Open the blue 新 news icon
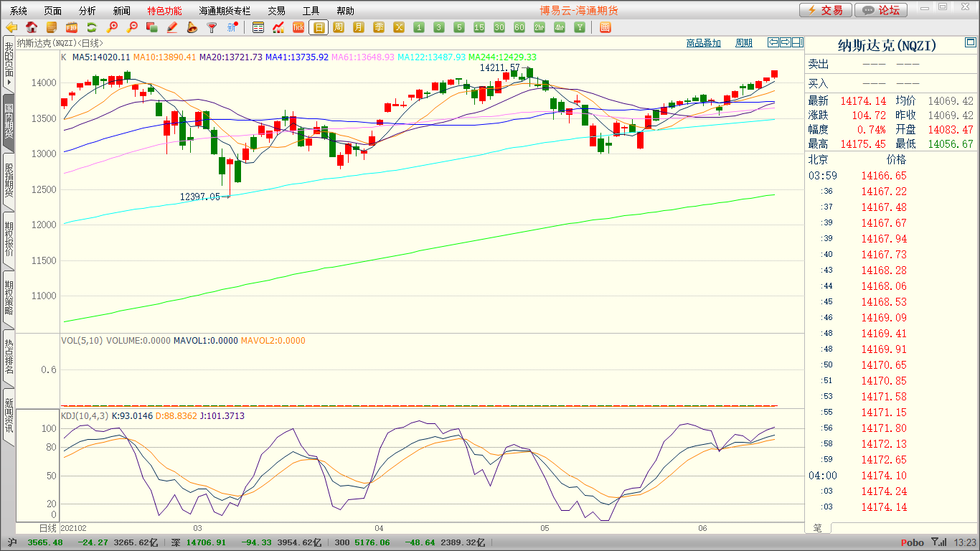This screenshot has width=980, height=551. pos(232,28)
